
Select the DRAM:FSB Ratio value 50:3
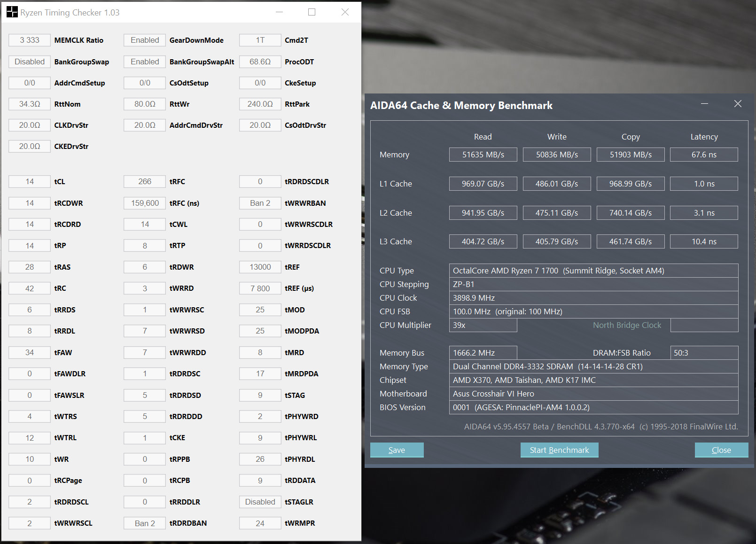coord(704,353)
